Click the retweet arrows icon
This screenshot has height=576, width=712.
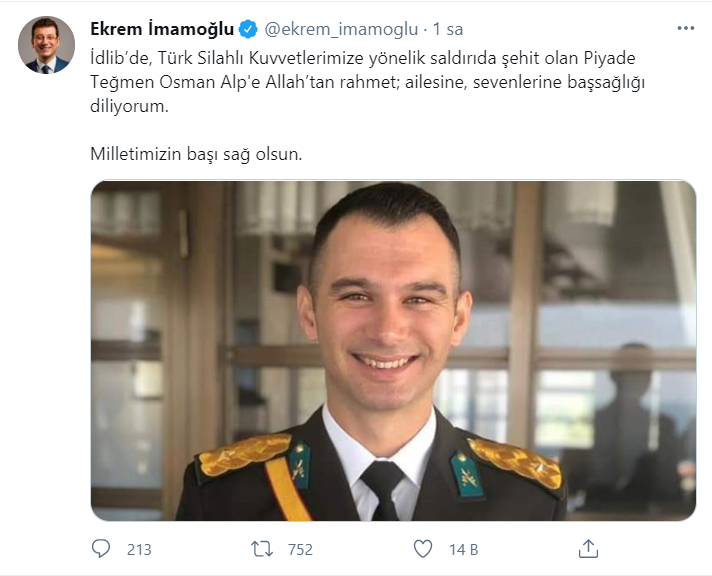262,549
